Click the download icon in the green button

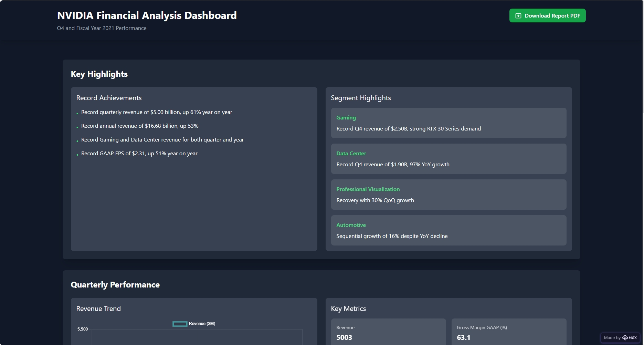tap(518, 16)
